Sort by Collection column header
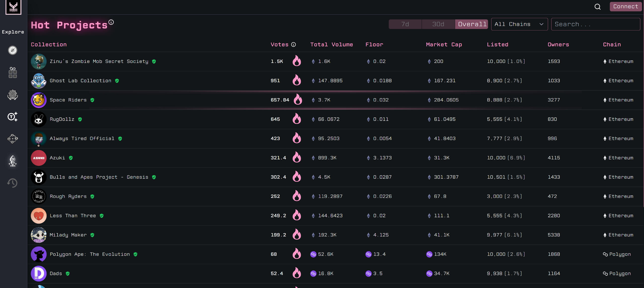Viewport: 644px width, 288px height. (49, 45)
